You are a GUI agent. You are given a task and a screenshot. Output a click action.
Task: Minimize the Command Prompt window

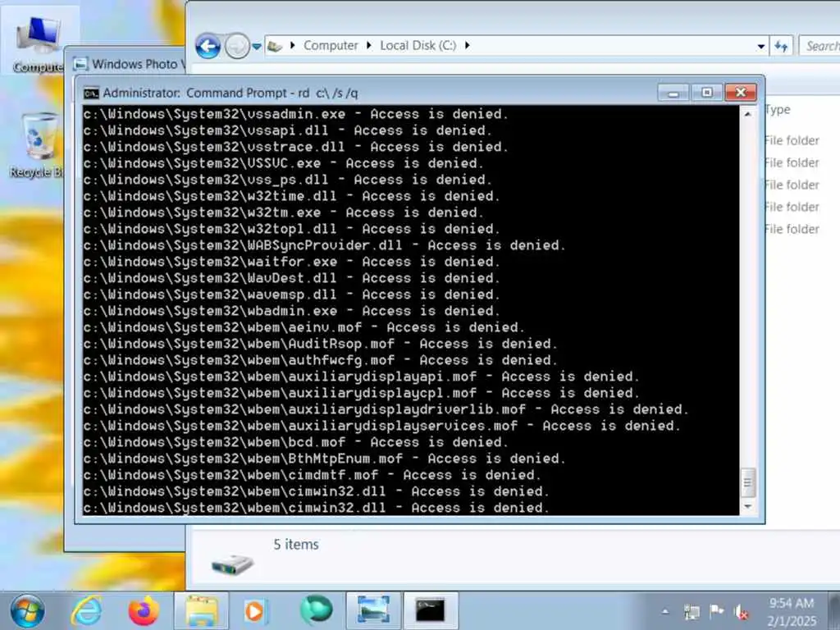[673, 93]
